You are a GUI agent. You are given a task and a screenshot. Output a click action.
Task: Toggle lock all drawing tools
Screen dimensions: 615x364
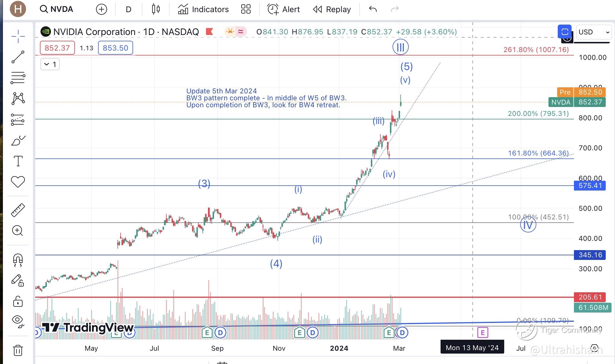[x=18, y=302]
